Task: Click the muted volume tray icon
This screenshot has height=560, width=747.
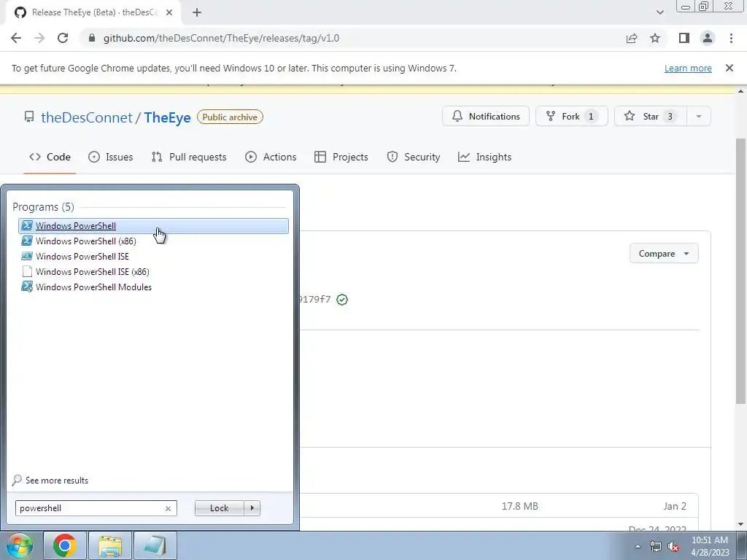Action: click(673, 547)
